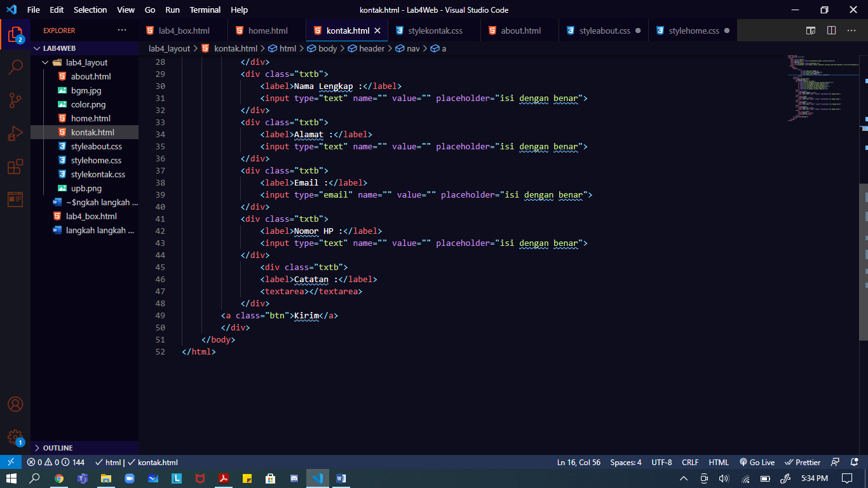Open the Terminal menu

(205, 10)
